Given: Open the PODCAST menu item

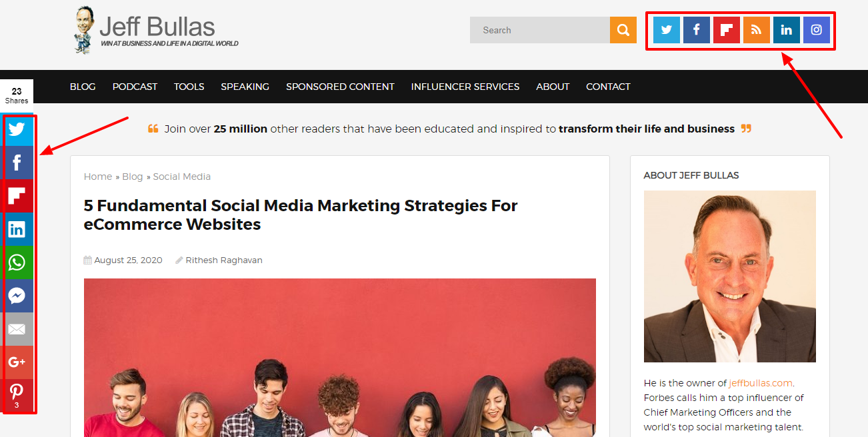Looking at the screenshot, I should [x=135, y=87].
